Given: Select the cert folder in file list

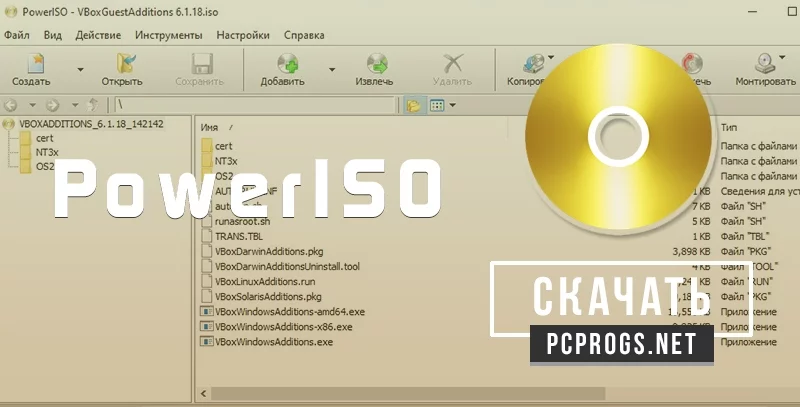Looking at the screenshot, I should click(223, 146).
